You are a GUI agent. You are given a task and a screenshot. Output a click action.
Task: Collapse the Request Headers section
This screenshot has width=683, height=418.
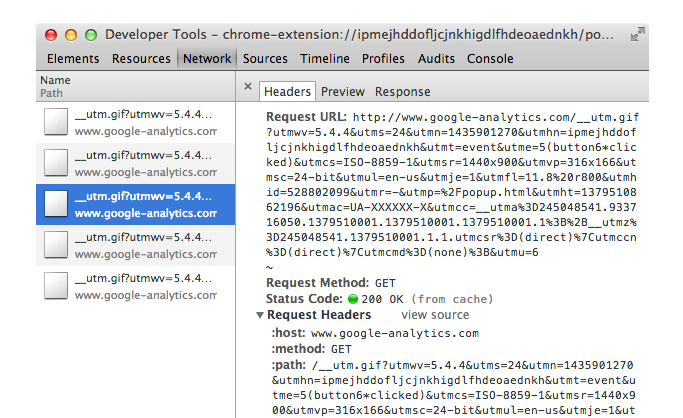[260, 315]
